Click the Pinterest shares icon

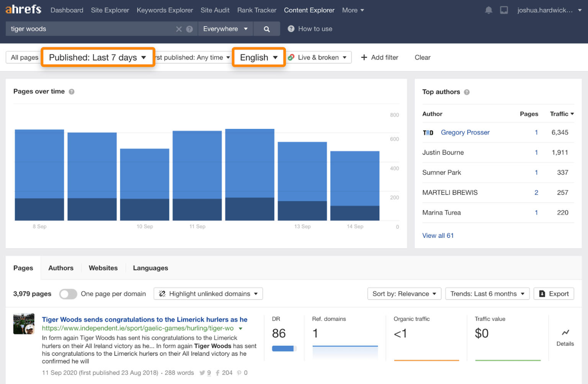click(x=239, y=373)
